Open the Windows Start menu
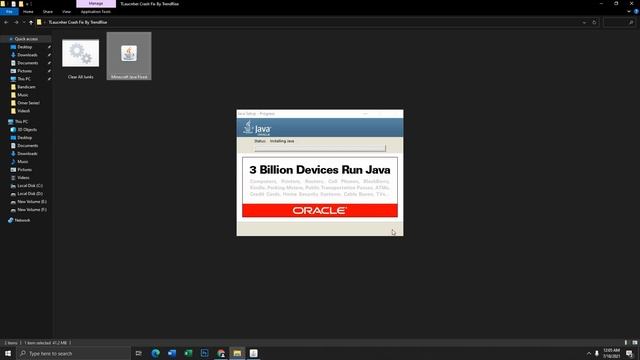 coord(8,353)
